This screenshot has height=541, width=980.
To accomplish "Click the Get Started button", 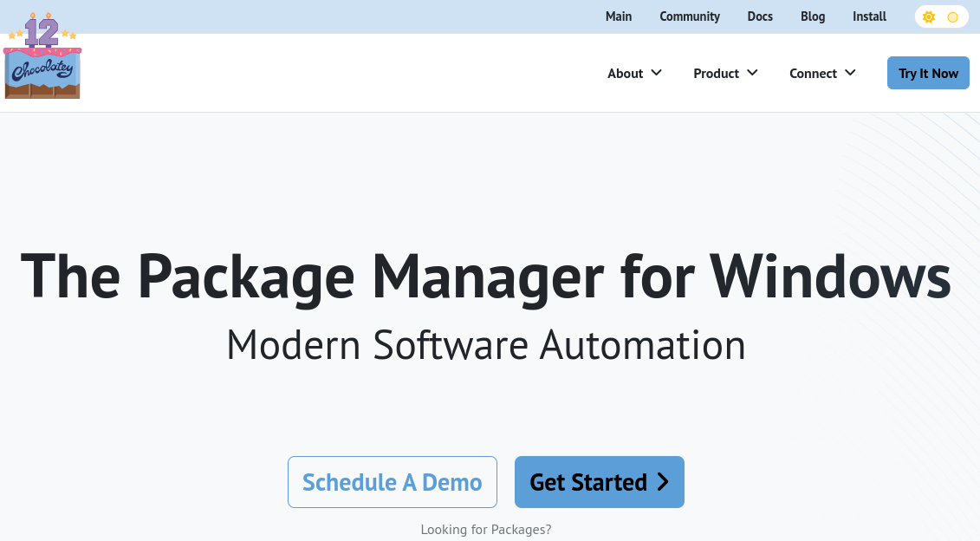I will pos(600,482).
